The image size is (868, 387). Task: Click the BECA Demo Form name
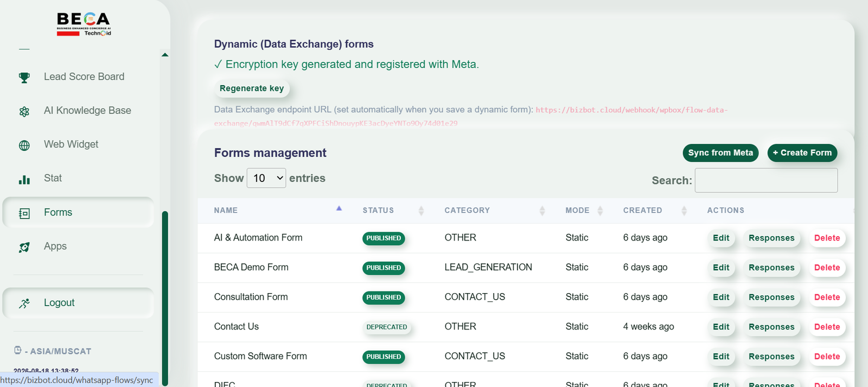pyautogui.click(x=251, y=267)
